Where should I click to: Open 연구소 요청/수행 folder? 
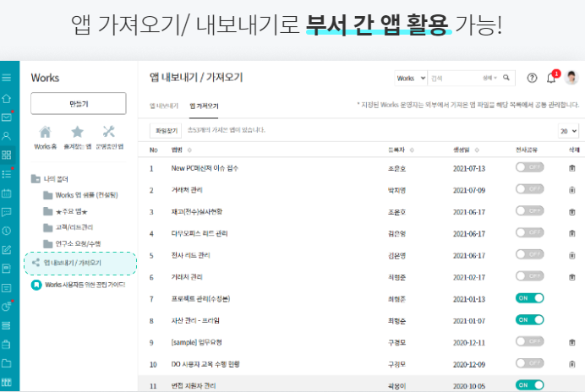pyautogui.click(x=72, y=244)
